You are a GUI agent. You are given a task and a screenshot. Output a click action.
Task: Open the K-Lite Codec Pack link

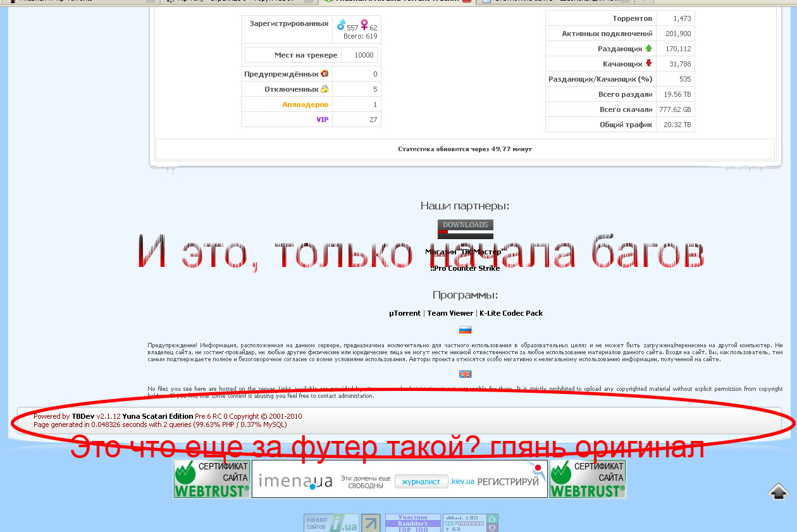click(x=511, y=313)
